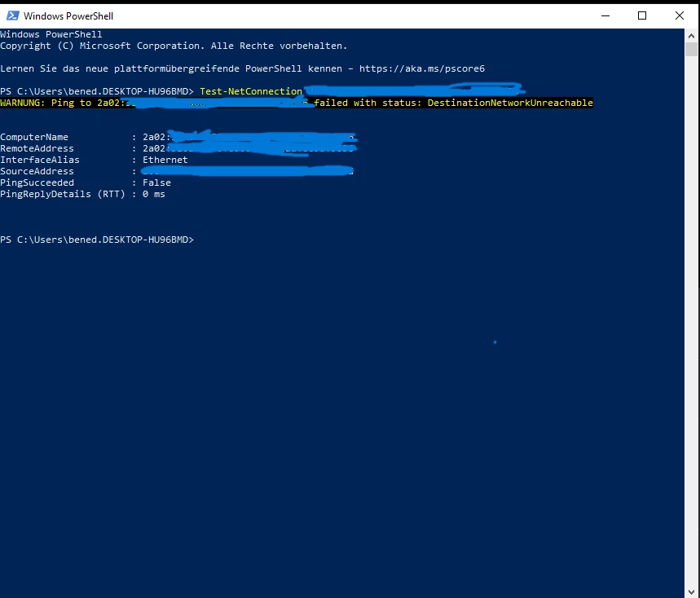
Task: Click the PowerShell icon in the title bar
Action: [x=12, y=16]
